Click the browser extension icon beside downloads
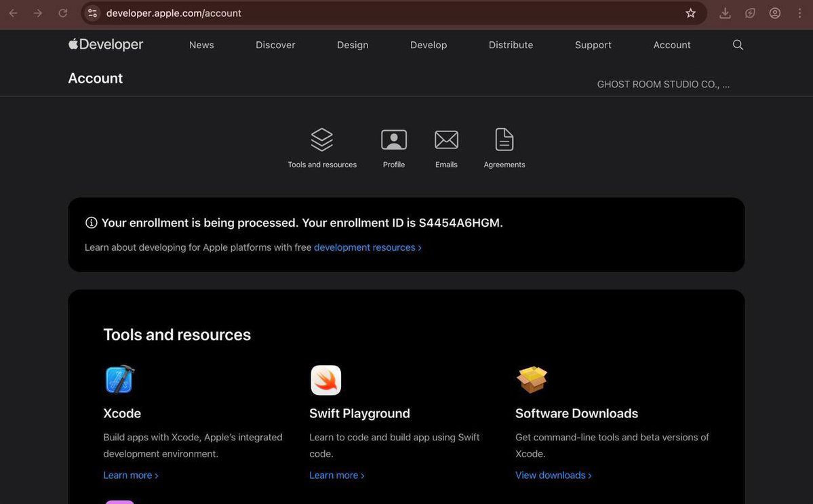813x504 pixels. click(750, 13)
